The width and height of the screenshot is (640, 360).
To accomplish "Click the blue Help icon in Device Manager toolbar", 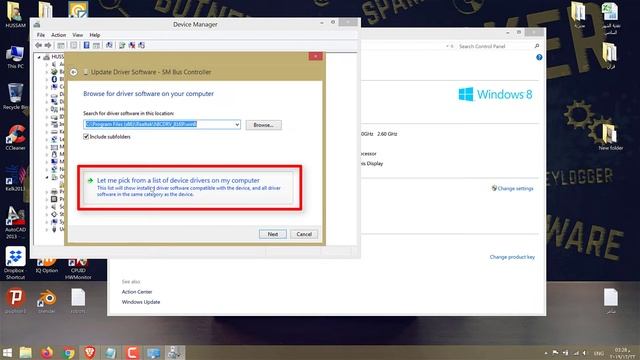I will [87, 45].
